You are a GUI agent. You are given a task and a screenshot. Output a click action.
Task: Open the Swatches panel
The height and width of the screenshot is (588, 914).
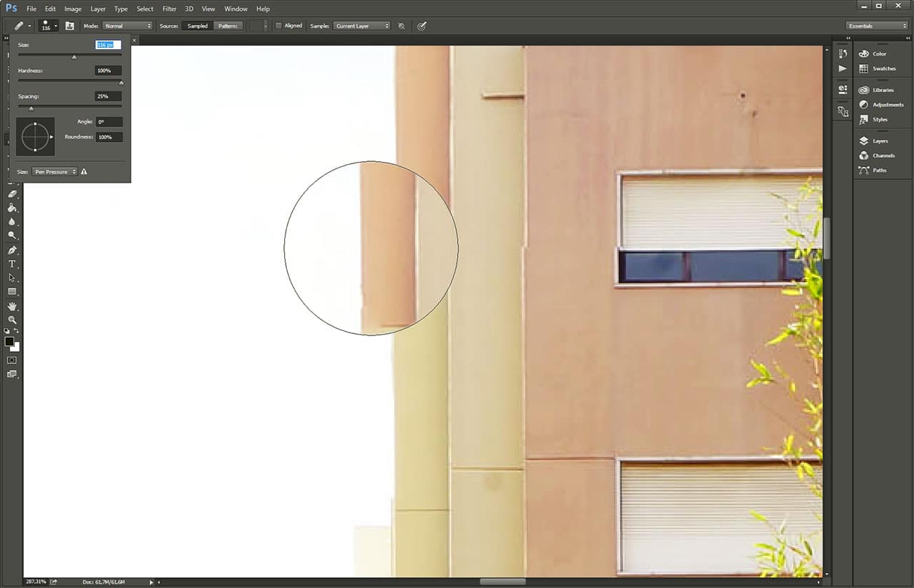[883, 69]
